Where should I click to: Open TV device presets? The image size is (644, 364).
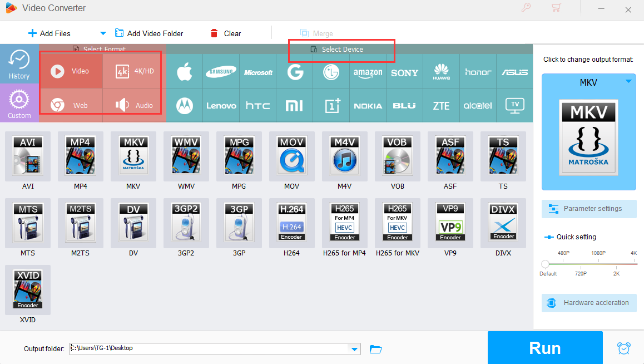[x=514, y=106]
